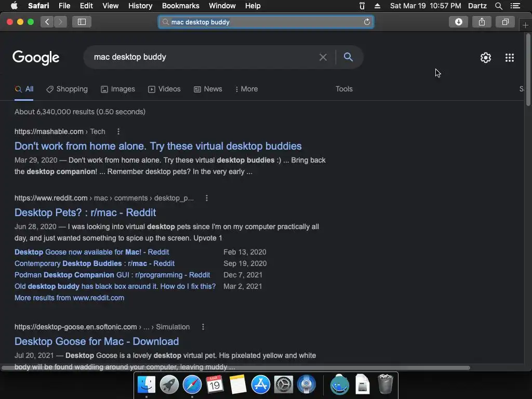Open Safari's downloads button
The width and height of the screenshot is (532, 399).
point(458,22)
